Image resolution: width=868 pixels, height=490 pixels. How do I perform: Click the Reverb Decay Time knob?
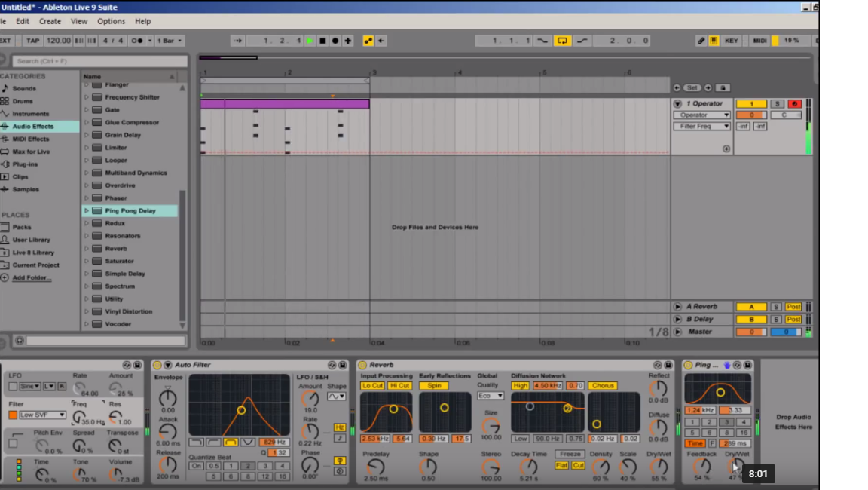click(529, 467)
